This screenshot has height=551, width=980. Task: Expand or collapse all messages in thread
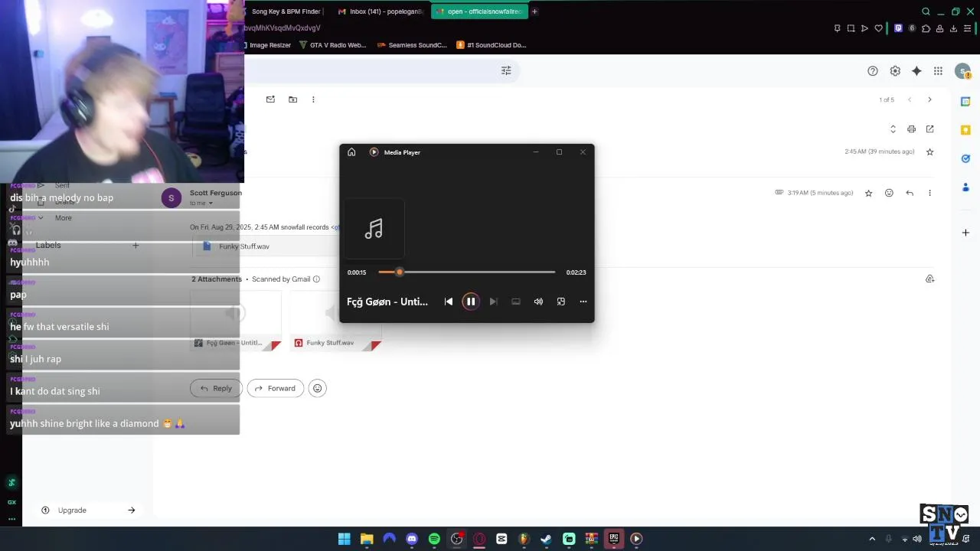[x=893, y=129]
